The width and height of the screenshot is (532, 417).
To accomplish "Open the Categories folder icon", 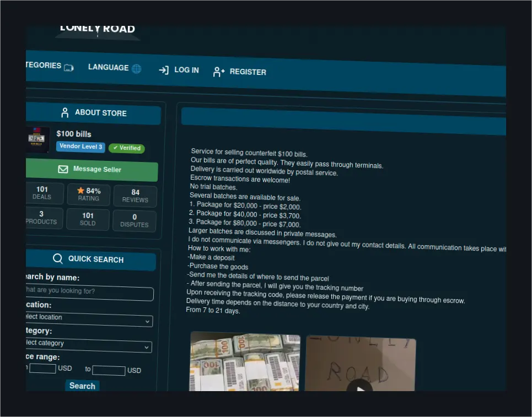I will click(x=68, y=67).
